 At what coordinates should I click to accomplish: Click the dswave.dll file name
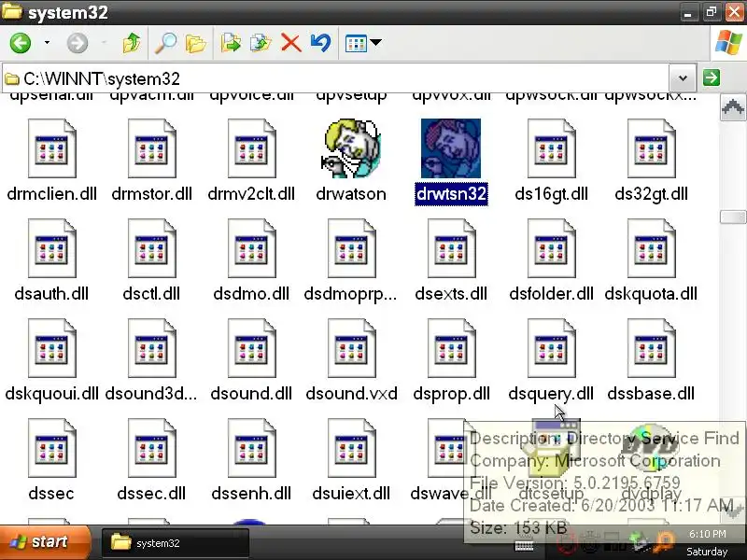(451, 494)
